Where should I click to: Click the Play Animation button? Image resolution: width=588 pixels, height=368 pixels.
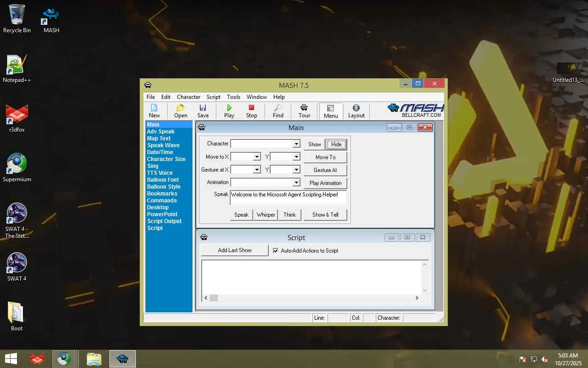coord(325,183)
